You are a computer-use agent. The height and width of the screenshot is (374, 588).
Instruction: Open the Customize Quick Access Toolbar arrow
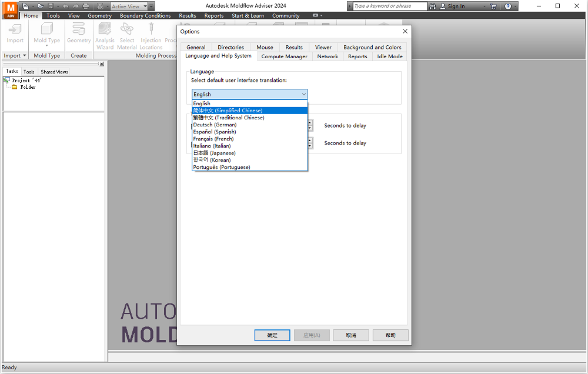(x=152, y=6)
